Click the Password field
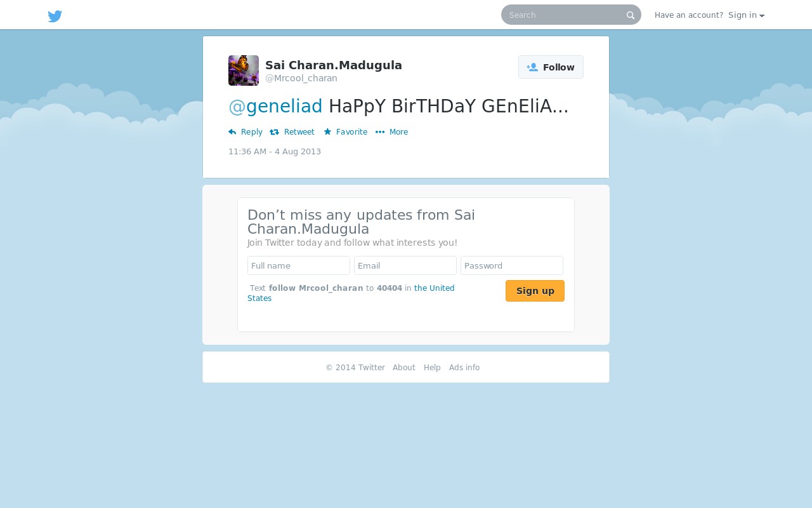Image resolution: width=812 pixels, height=508 pixels. coord(512,265)
